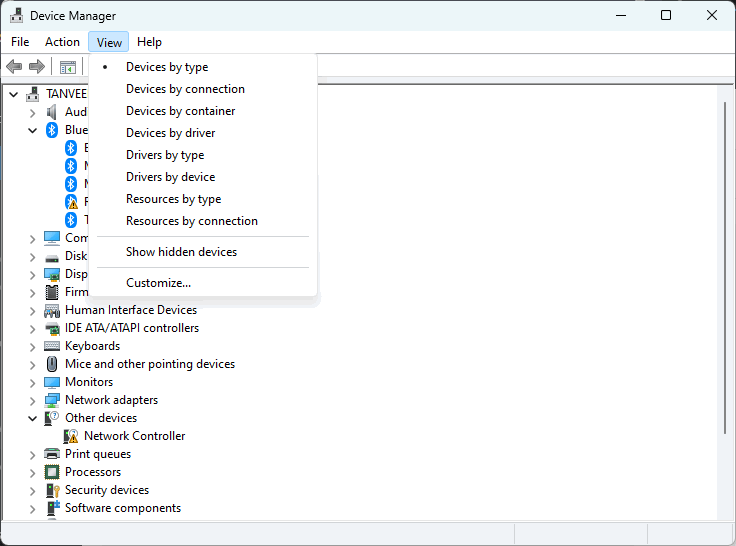Image resolution: width=736 pixels, height=546 pixels.
Task: Open the File menu
Action: click(20, 42)
